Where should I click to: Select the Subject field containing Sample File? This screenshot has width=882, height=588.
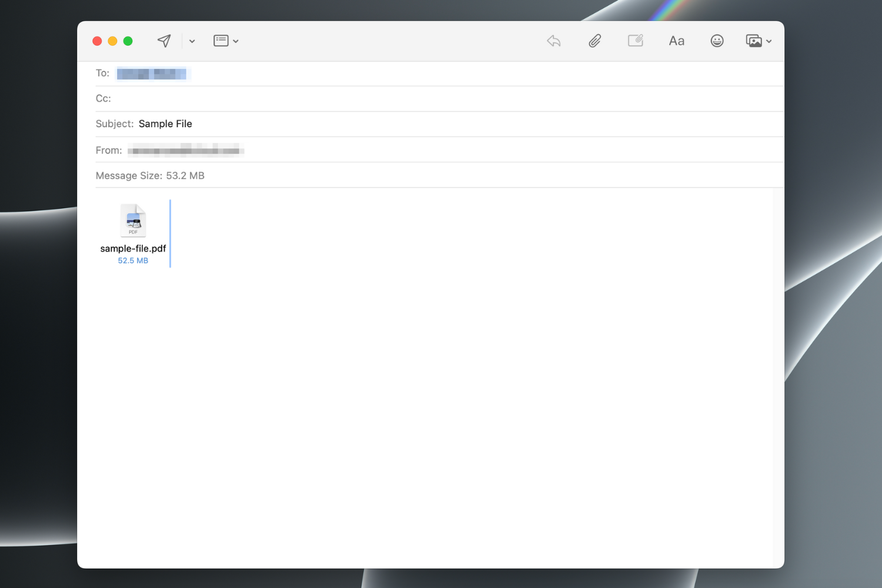(165, 123)
